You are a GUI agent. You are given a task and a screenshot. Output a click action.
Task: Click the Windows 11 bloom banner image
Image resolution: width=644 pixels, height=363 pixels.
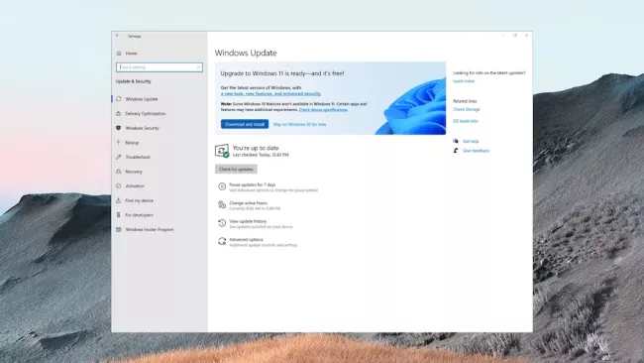(x=411, y=105)
